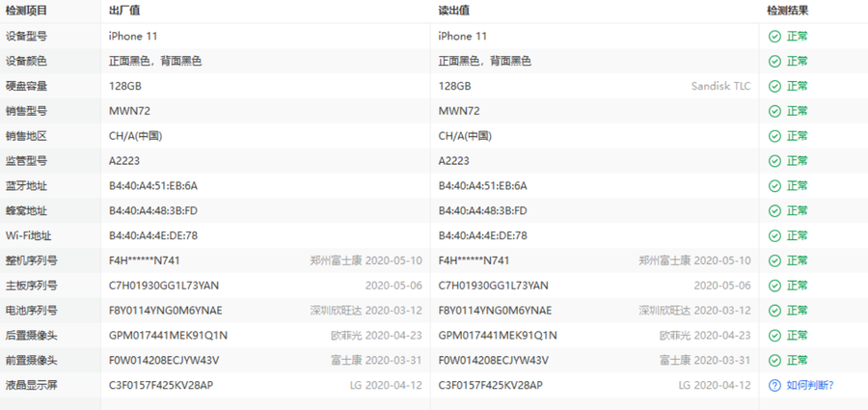Open the 如何判断? link

[x=810, y=386]
